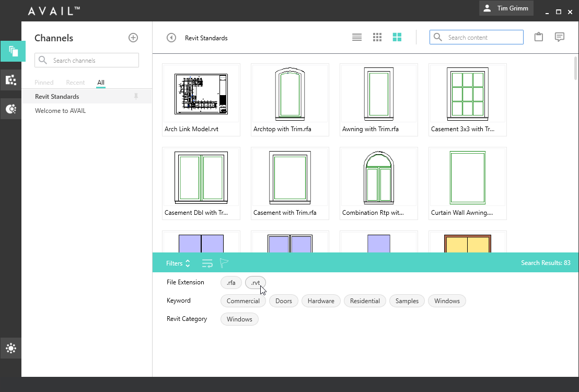Switch to the Pinned tab
This screenshot has width=579, height=392.
click(x=44, y=82)
